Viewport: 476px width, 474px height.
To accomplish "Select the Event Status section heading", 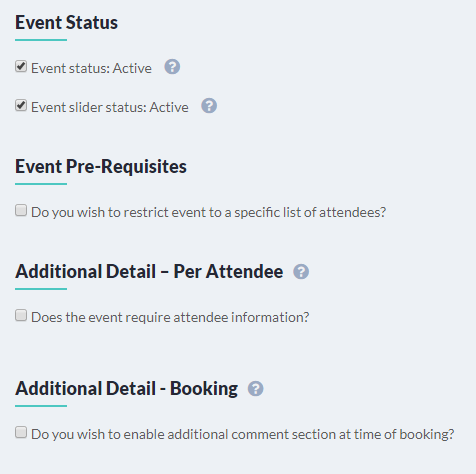I will click(66, 23).
